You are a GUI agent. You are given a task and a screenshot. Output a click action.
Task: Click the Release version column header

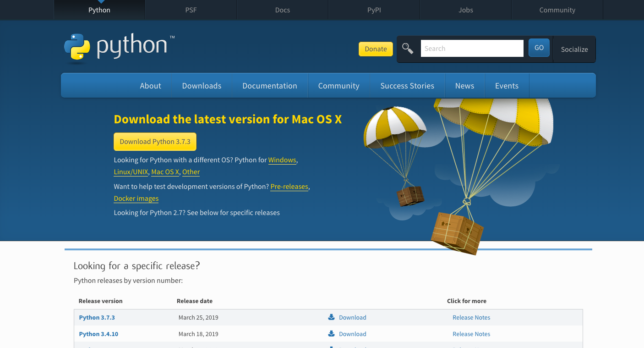pyautogui.click(x=101, y=301)
